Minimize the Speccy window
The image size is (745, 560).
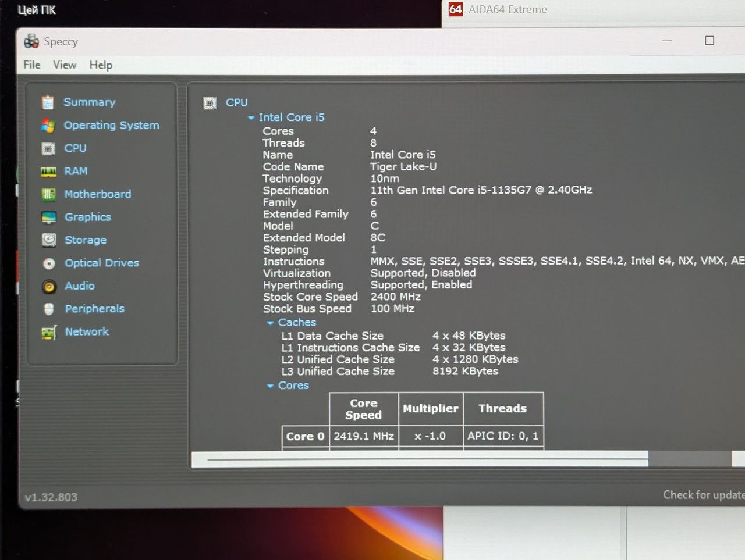(x=667, y=41)
